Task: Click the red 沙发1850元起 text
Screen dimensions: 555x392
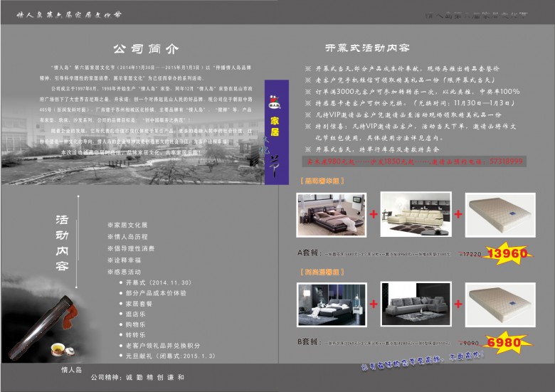Action: (392, 161)
